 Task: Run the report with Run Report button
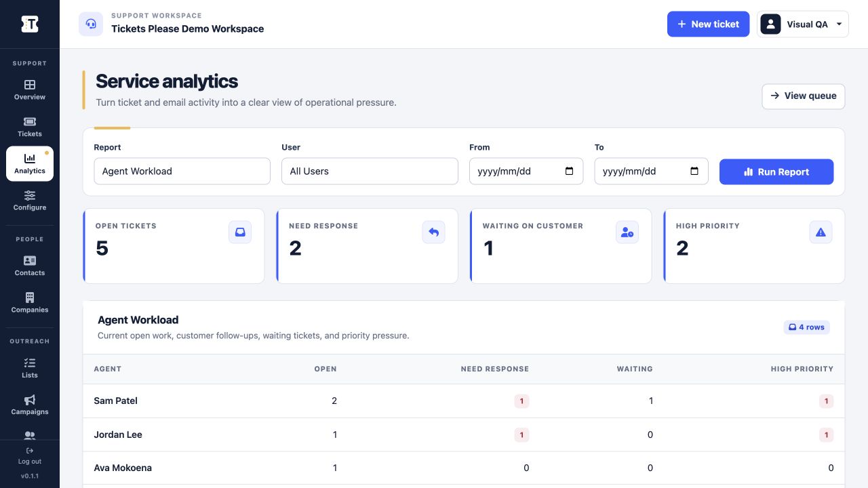click(x=776, y=171)
